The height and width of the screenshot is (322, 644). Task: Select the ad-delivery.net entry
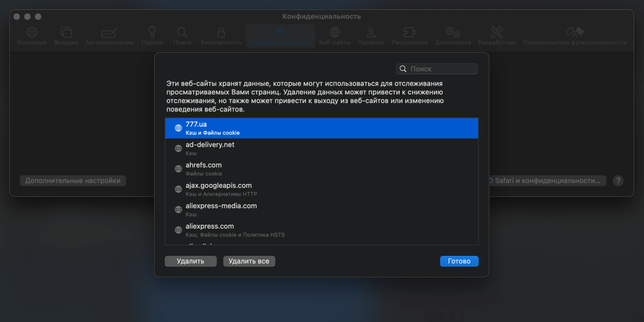tap(321, 148)
